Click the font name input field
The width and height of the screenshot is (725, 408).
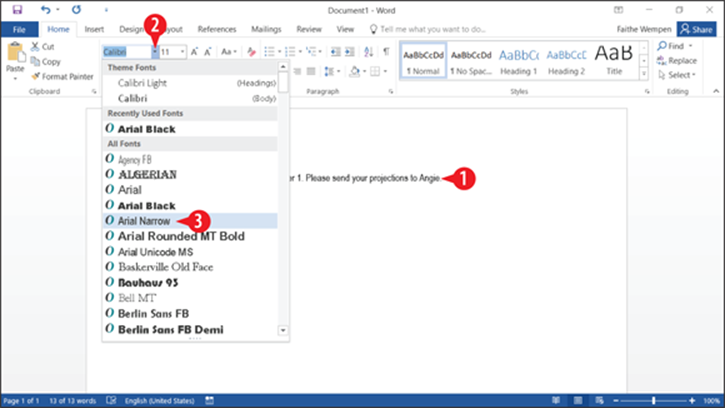[x=127, y=52]
